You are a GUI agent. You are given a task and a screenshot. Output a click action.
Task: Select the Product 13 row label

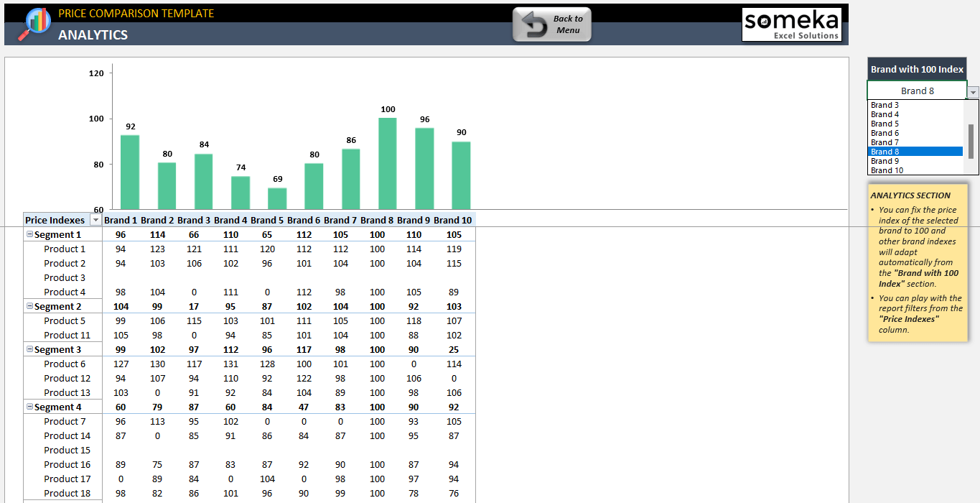pos(67,392)
